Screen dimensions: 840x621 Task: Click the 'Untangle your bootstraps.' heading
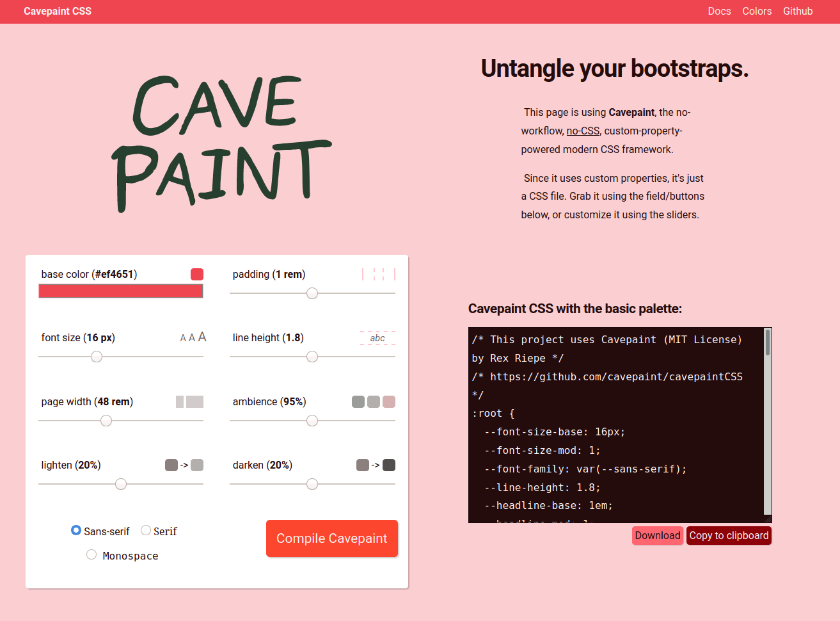pos(615,69)
